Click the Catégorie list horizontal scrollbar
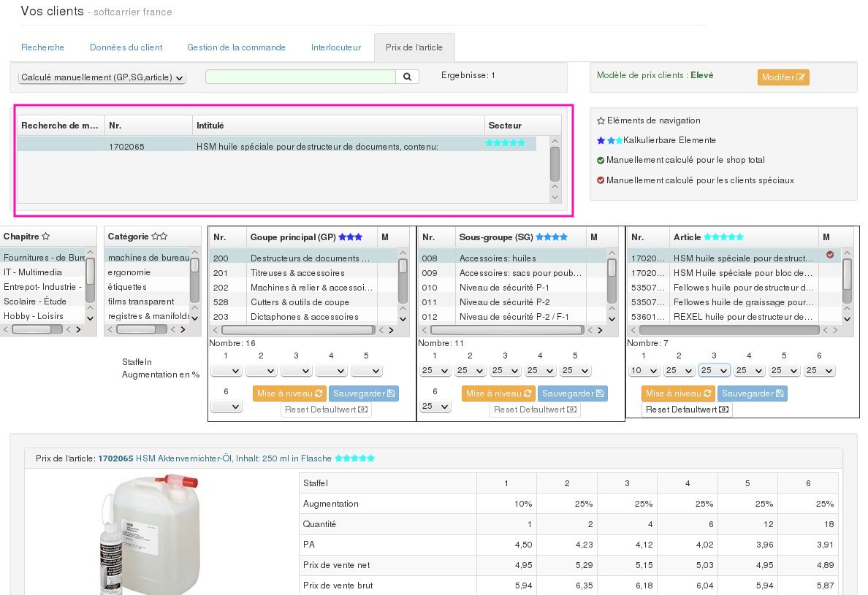The width and height of the screenshot is (868, 595). pyautogui.click(x=147, y=329)
